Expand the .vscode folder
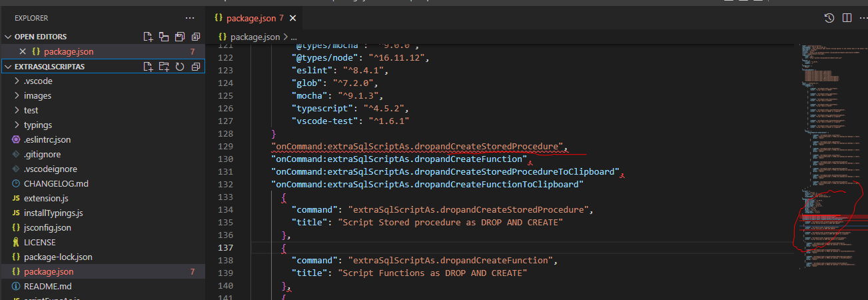Viewport: 868px width, 300px height. [x=37, y=81]
